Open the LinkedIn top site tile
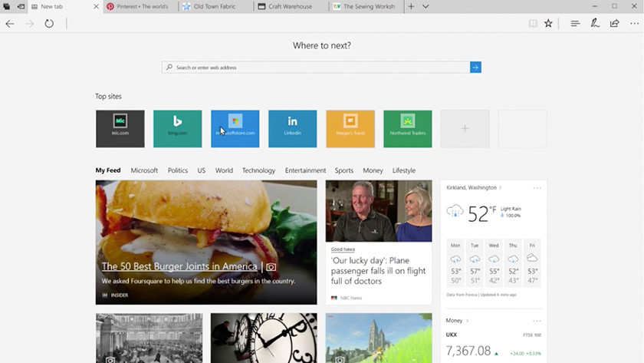Viewport: 644px width, 363px height. point(292,129)
